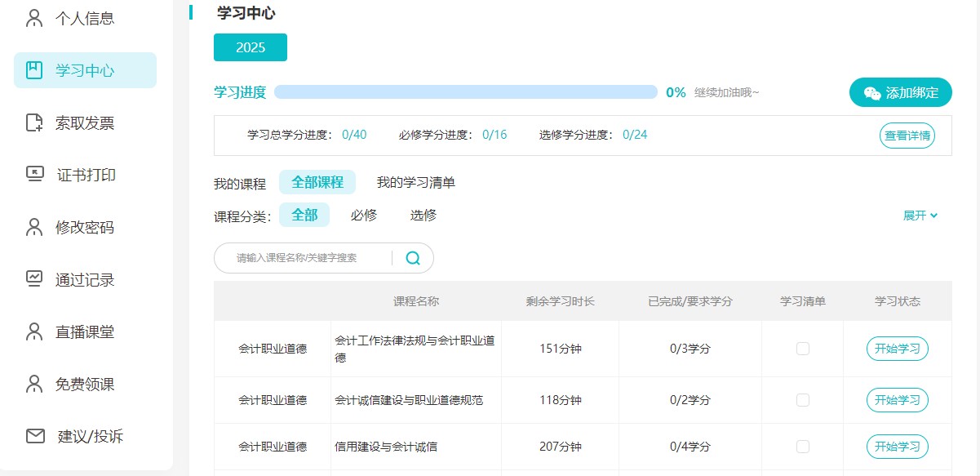The height and width of the screenshot is (476, 980).
Task: Click the course search input field
Action: [306, 257]
